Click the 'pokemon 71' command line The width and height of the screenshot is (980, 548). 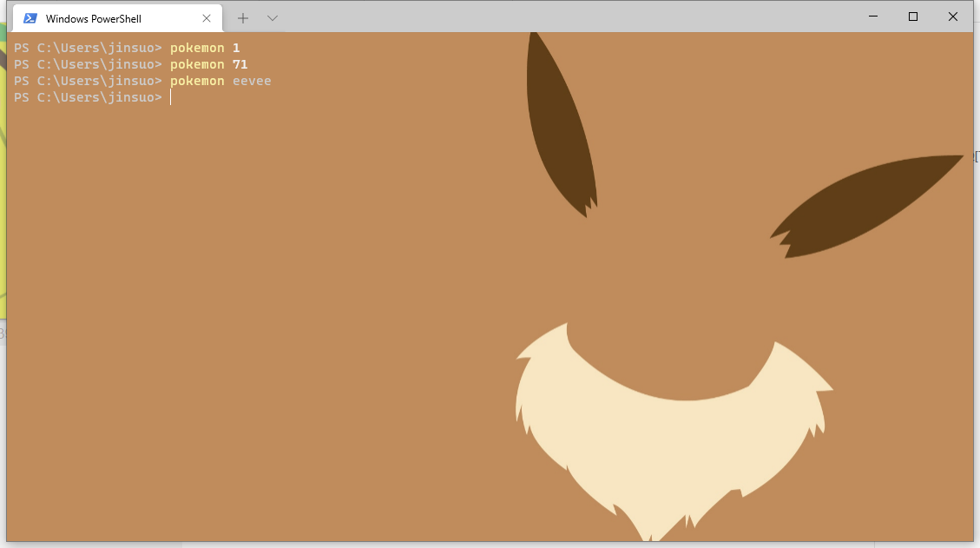[130, 64]
